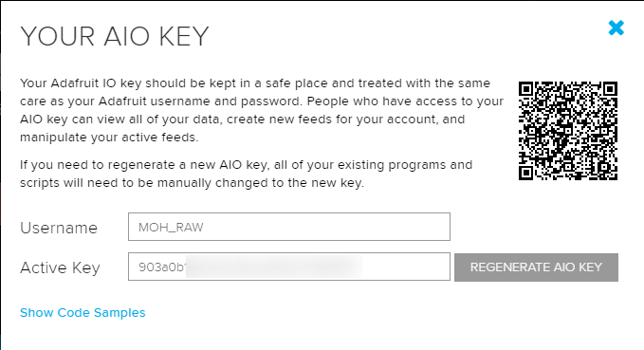Click the QR code's top-left finder square
This screenshot has height=350, width=644.
[x=526, y=89]
